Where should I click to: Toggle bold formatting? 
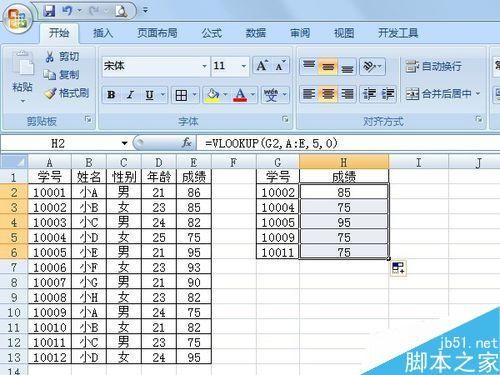click(x=111, y=95)
